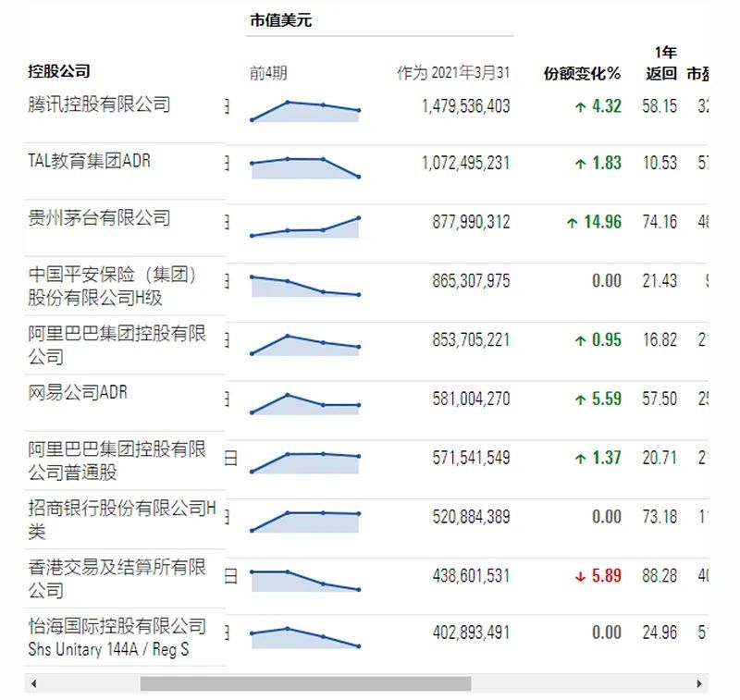Open 阿里巴巴集团控股有限公司普通股 holding
The width and height of the screenshot is (740, 700).
point(117,461)
